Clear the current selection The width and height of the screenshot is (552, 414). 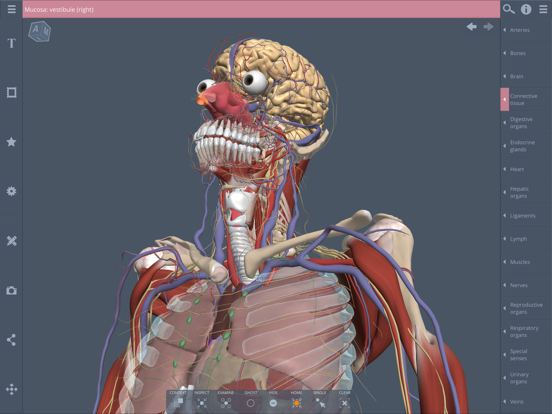[344, 400]
